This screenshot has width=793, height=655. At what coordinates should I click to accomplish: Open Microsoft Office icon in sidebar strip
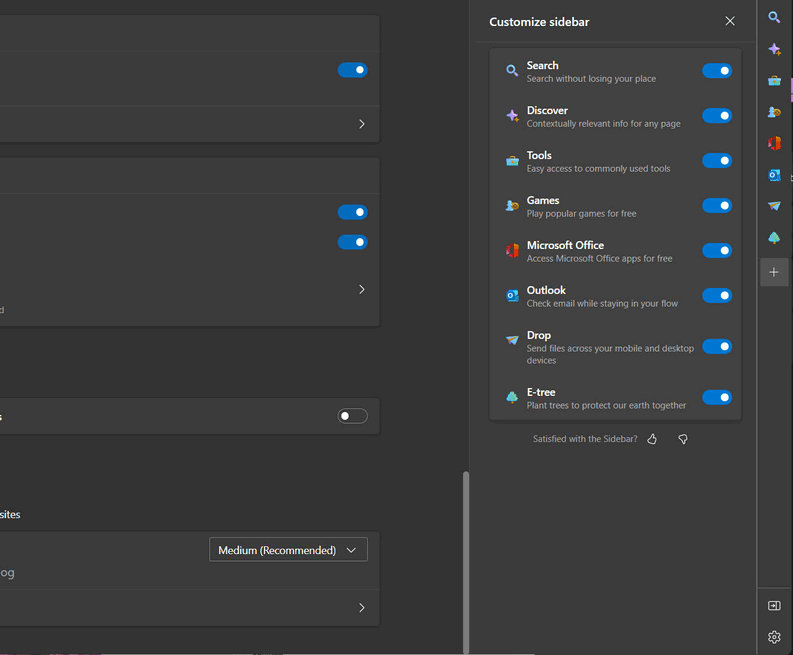[774, 143]
